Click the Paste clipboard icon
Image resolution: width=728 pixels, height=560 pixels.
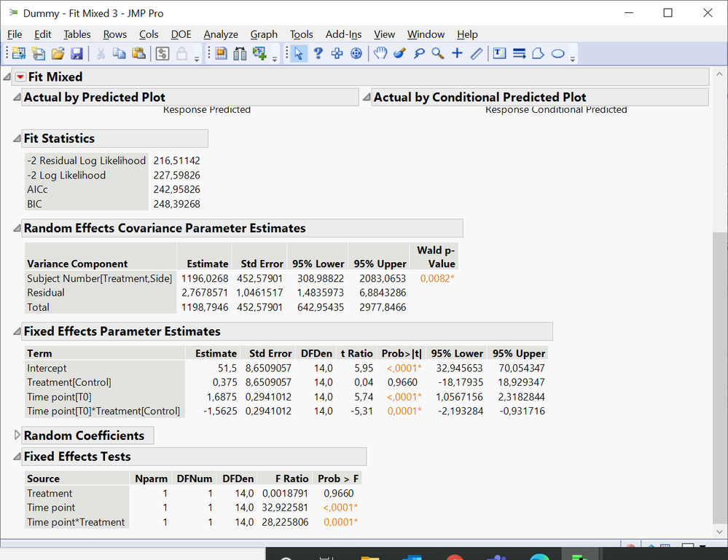point(138,53)
